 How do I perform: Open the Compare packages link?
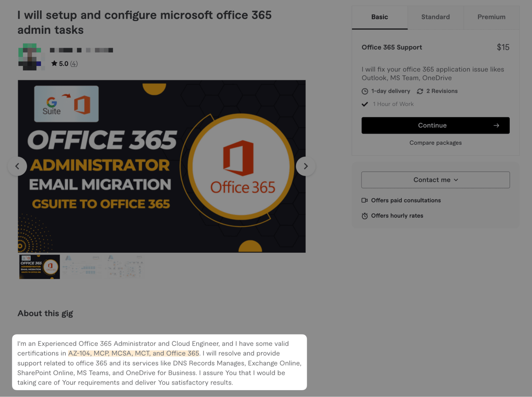(x=435, y=143)
